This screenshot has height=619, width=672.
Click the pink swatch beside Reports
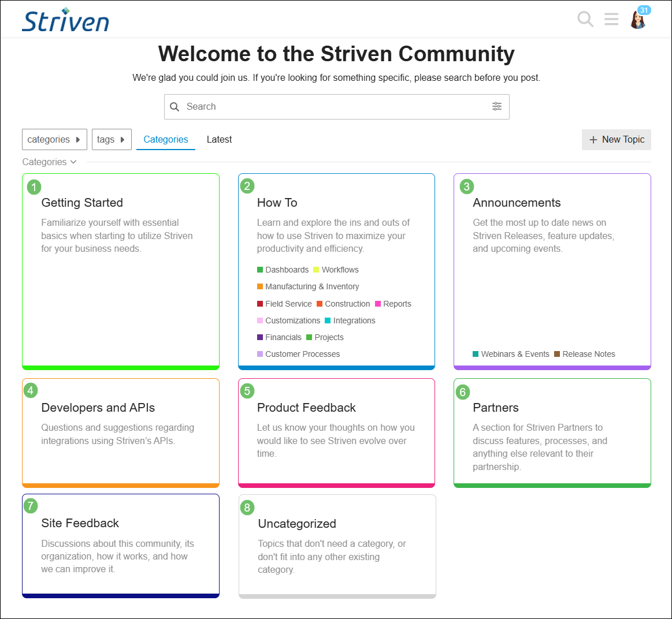coord(377,304)
